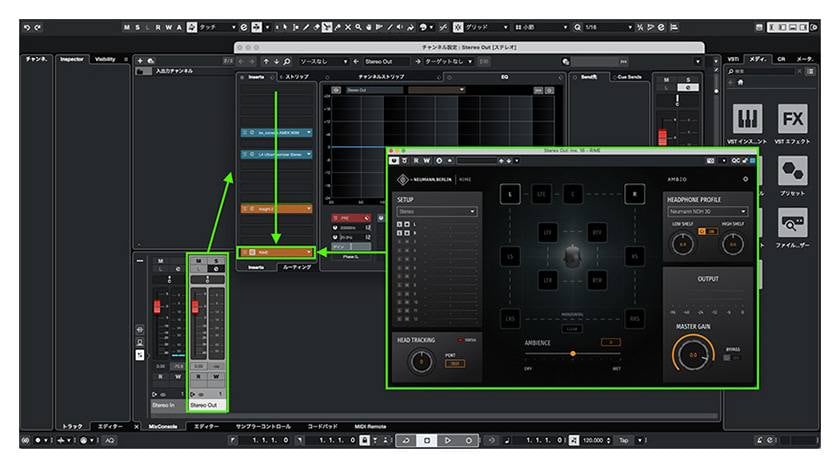Open the VST Effects FX tile
This screenshot has height=468, width=840.
point(793,119)
